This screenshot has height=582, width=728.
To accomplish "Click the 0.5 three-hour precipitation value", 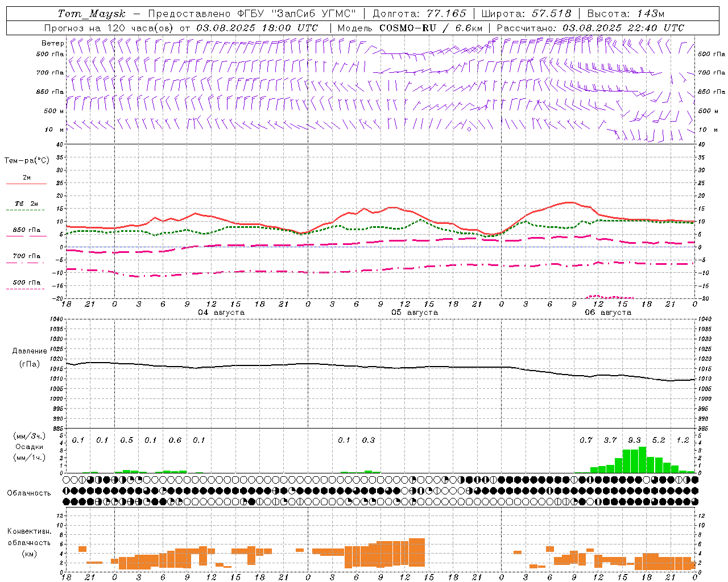I will pyautogui.click(x=127, y=440).
